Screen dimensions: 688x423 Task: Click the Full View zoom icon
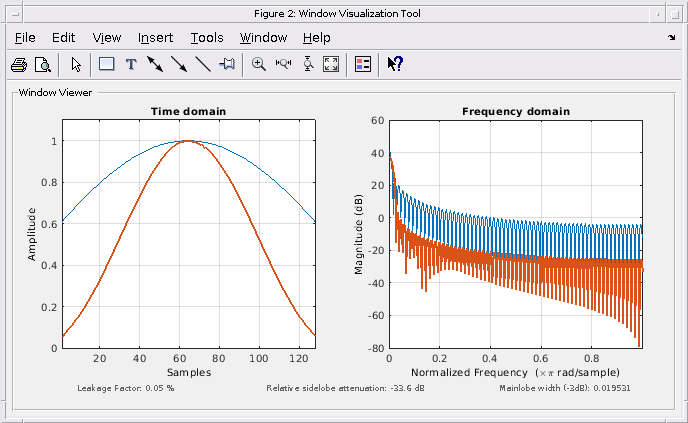pos(331,64)
